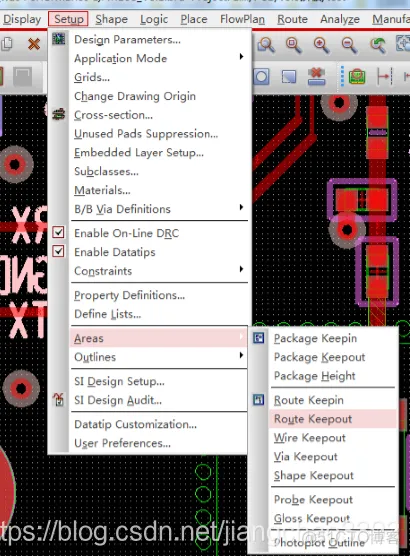
Task: Toggle Enable Datatips checkbox
Action: tap(59, 251)
